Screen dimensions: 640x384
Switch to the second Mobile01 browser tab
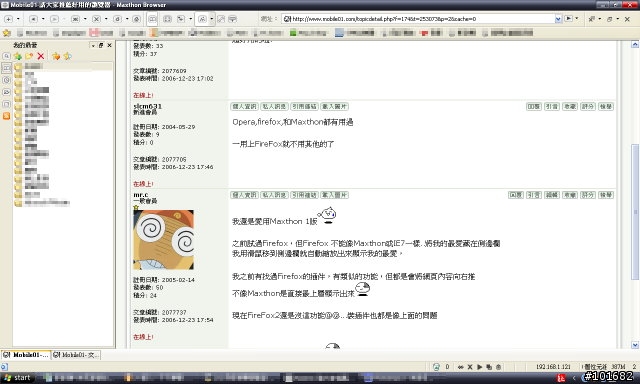76,355
